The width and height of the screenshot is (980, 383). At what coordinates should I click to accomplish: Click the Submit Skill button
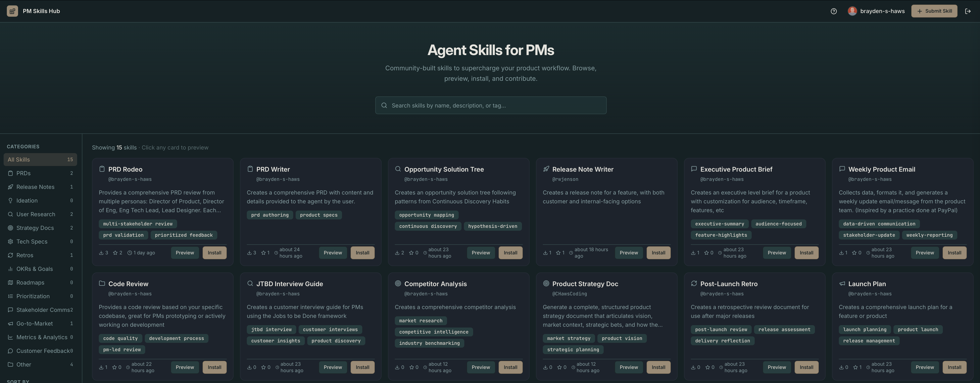coord(934,11)
